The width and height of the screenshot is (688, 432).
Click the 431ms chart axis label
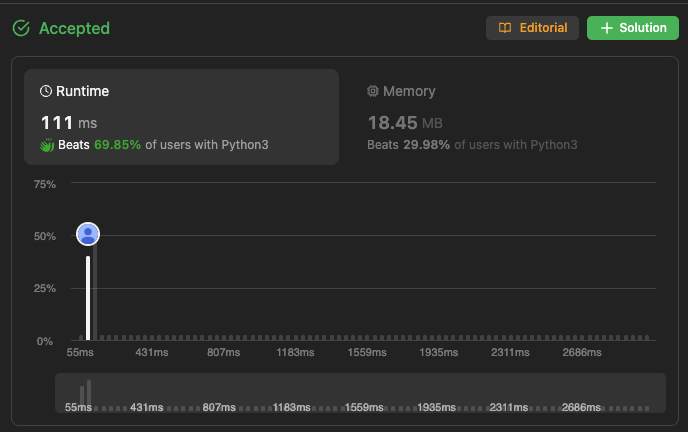coord(152,353)
